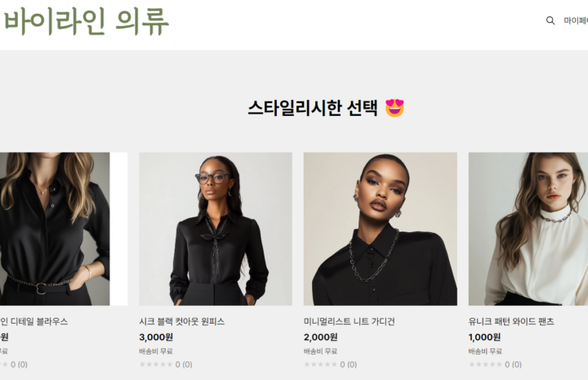Click star rating under 시크 블랙 컷아웃 원피스

156,364
